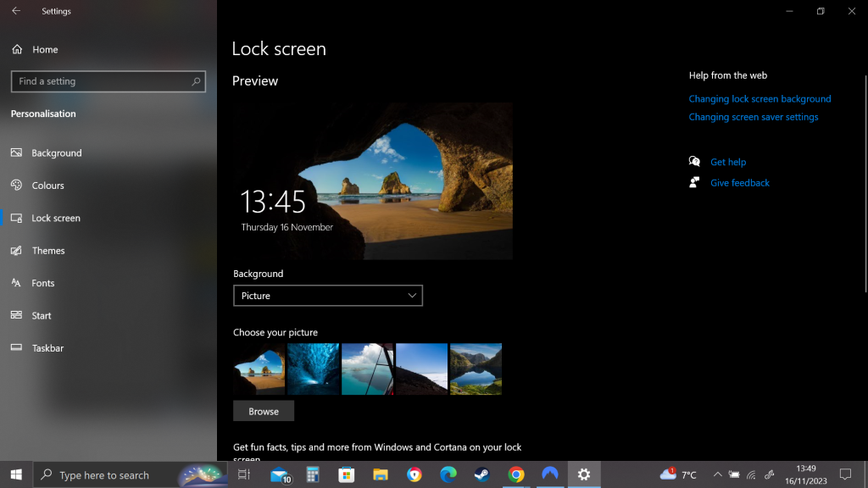Expand the Background Picture dropdown

(x=327, y=296)
